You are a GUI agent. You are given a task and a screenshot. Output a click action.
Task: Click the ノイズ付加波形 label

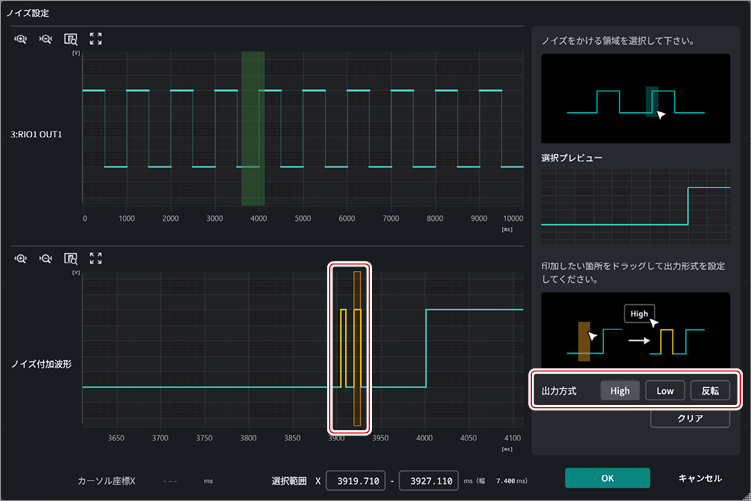[x=41, y=364]
